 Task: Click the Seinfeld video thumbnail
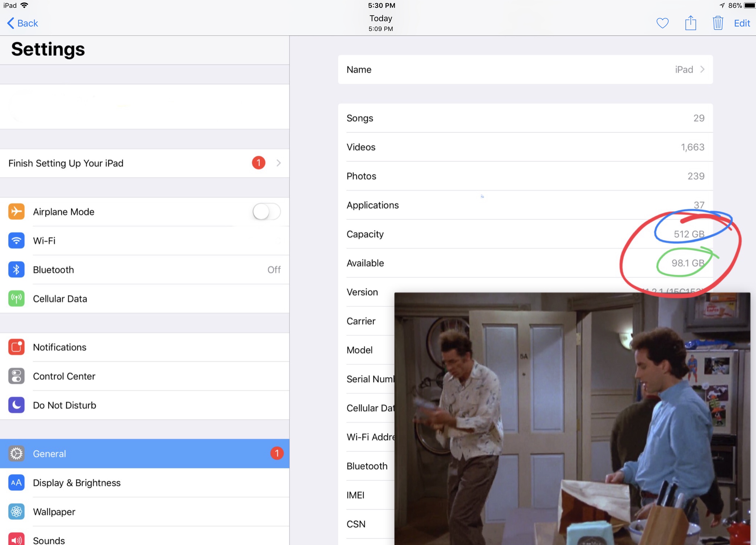pyautogui.click(x=572, y=419)
